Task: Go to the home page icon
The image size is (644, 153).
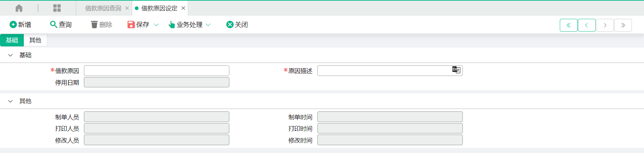Action: (x=19, y=8)
